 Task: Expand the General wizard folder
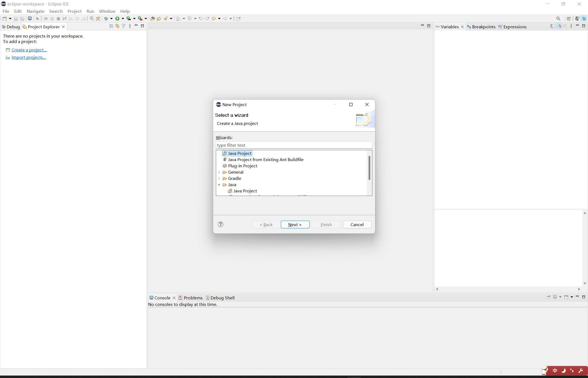tap(219, 172)
